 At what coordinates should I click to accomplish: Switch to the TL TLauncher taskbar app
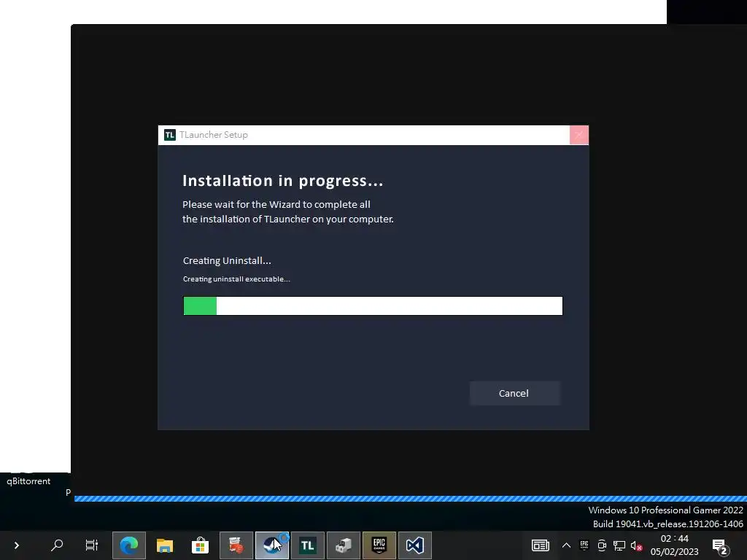click(x=308, y=545)
